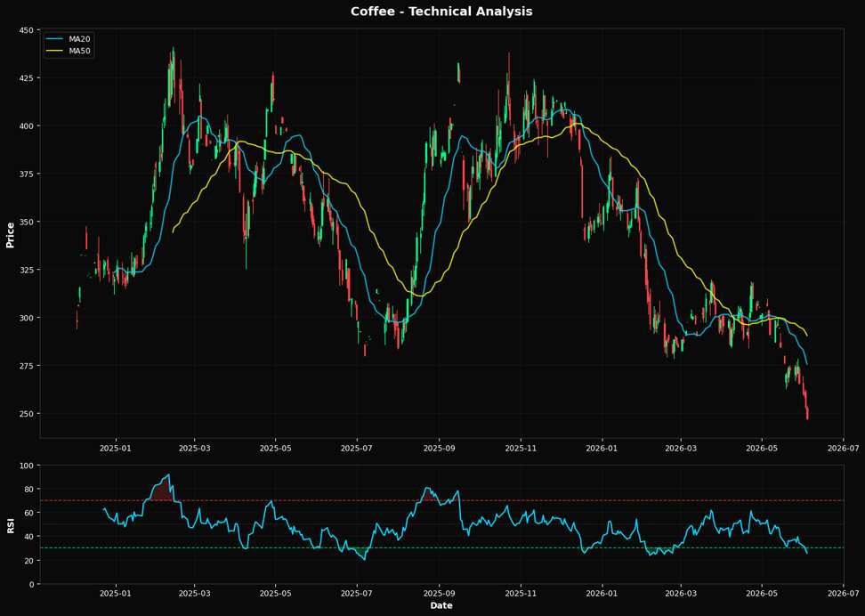This screenshot has height=616, width=865.
Task: Click the 2025-09 RSI panel date tick
Action: click(439, 595)
